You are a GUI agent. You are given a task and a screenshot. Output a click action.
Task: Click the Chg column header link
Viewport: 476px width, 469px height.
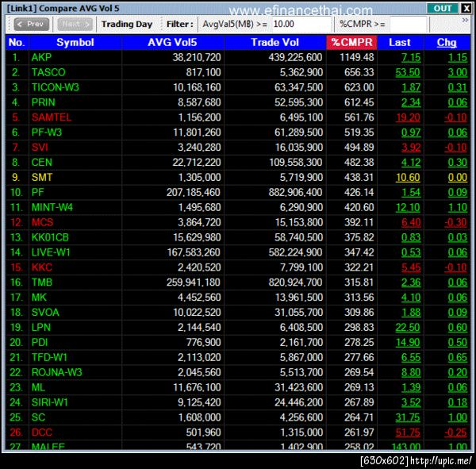click(x=447, y=43)
